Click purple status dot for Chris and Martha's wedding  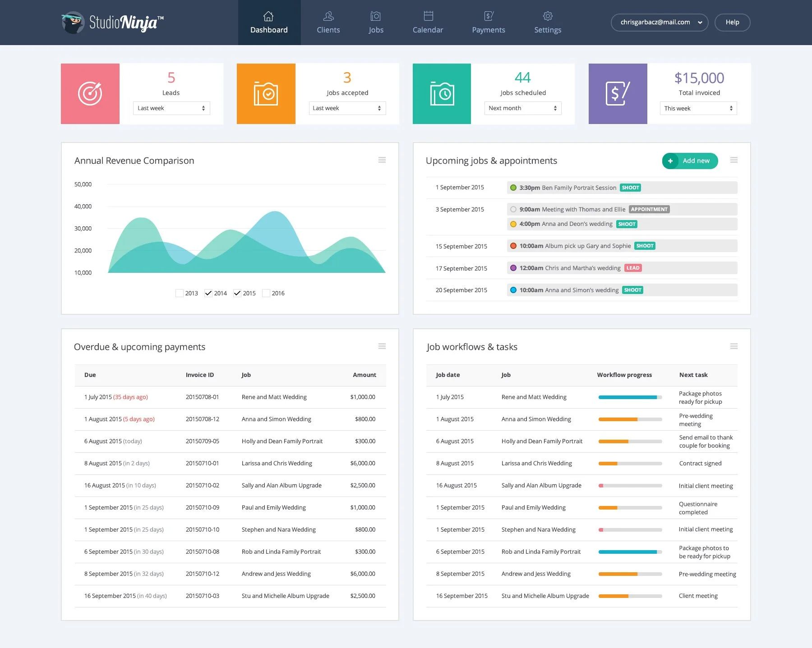[513, 268]
